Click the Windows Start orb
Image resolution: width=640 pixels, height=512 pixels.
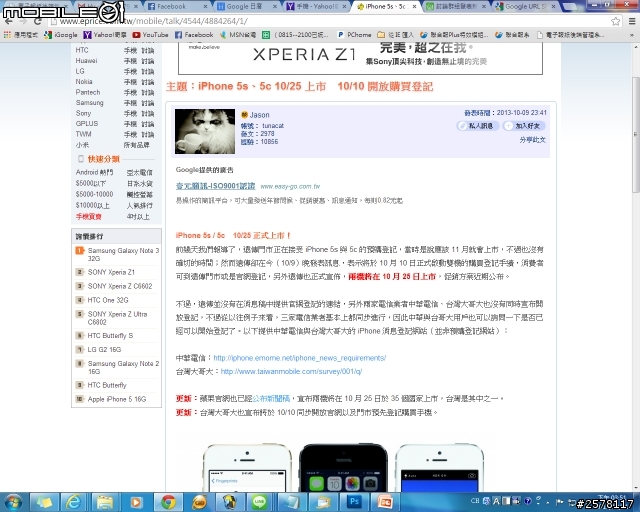click(13, 502)
